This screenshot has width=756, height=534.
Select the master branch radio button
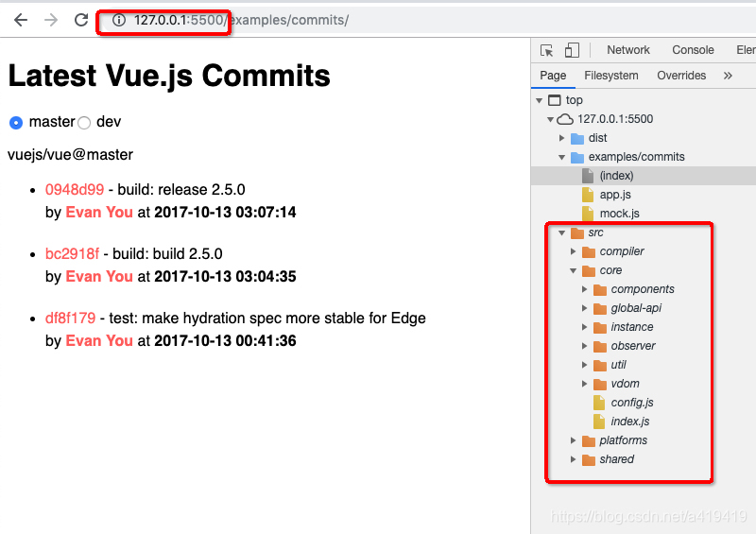click(16, 123)
